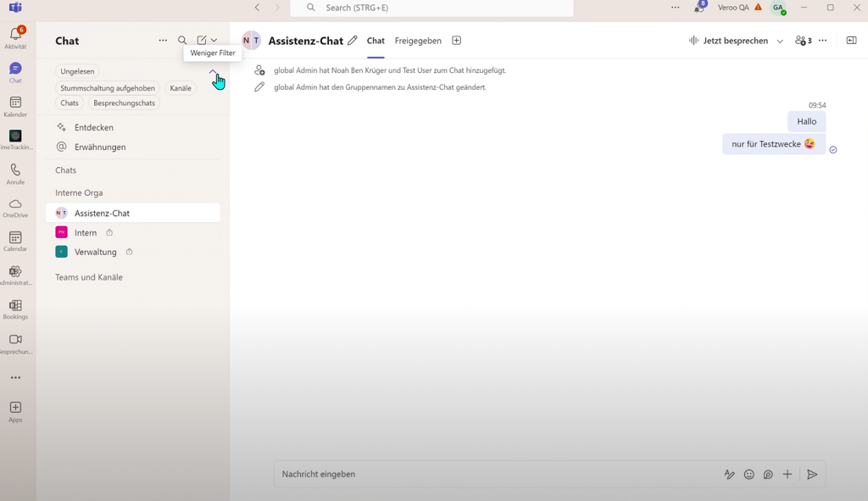Viewport: 868px width, 501px height.
Task: Open chat in side panel icon
Action: (x=851, y=41)
